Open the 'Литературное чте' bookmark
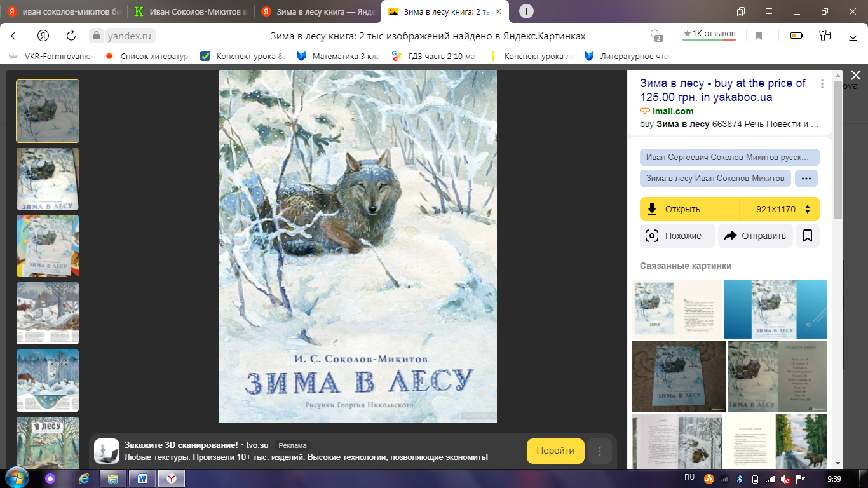Screen dimensions: 868x488 [x=627, y=57]
